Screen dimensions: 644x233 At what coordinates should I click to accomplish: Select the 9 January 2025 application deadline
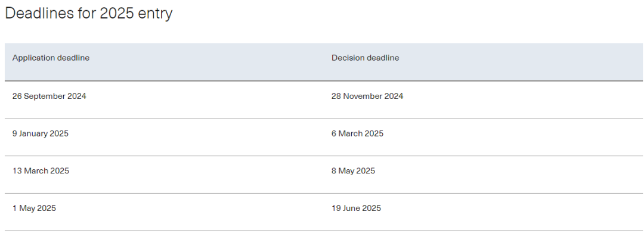tap(41, 133)
